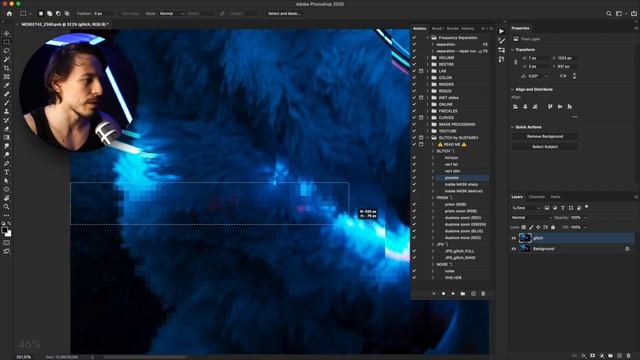This screenshot has width=640, height=360.
Task: Select the Crop tool
Action: pyautogui.click(x=7, y=68)
